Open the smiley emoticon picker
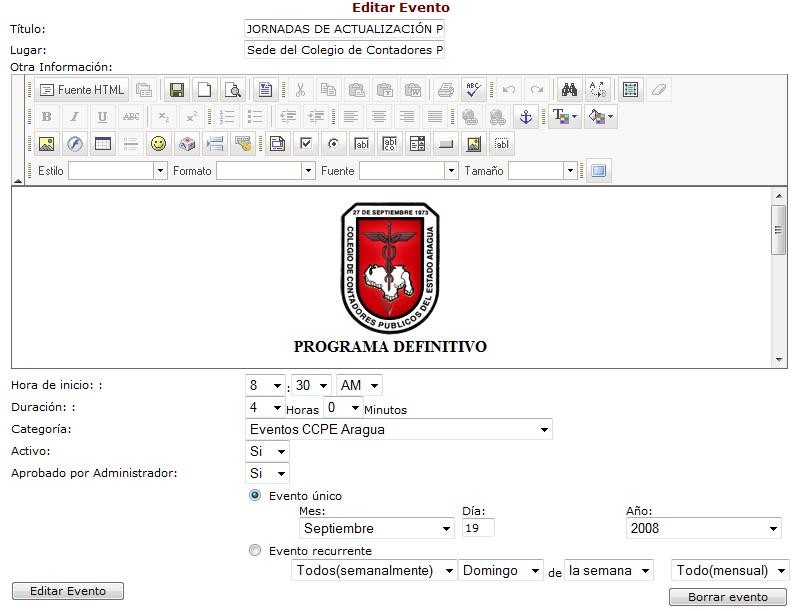The image size is (798, 611). coord(158,144)
